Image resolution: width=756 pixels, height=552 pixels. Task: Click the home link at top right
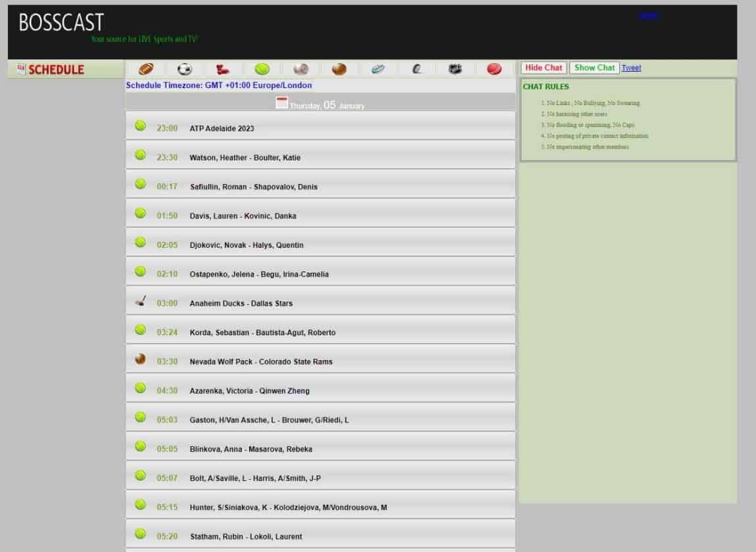[648, 15]
